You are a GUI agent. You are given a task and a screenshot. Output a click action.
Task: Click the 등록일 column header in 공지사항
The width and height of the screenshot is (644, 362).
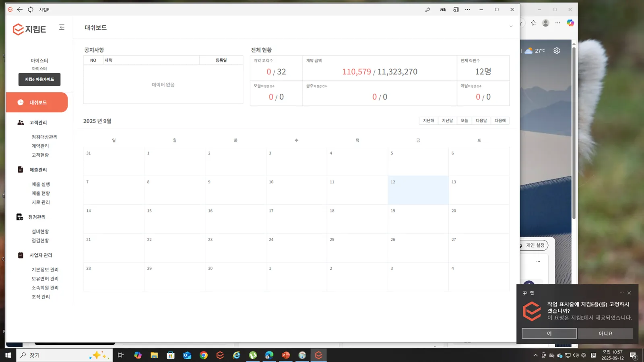point(221,60)
